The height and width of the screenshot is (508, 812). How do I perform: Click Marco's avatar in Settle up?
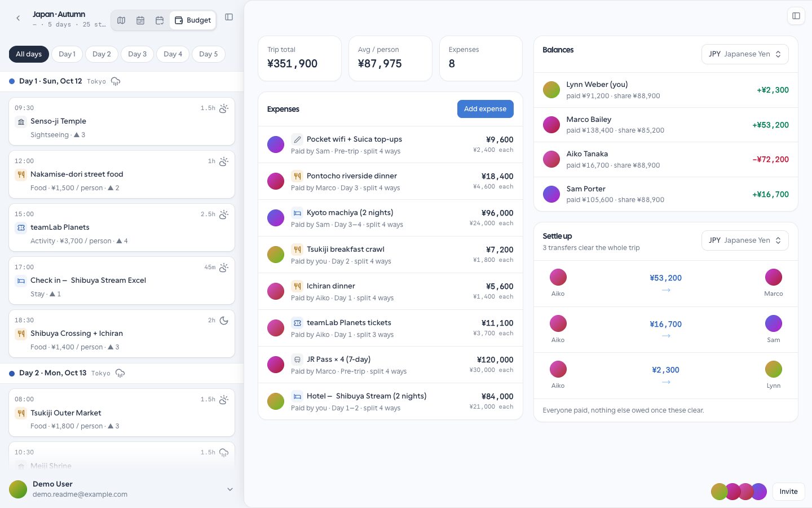[x=773, y=277]
